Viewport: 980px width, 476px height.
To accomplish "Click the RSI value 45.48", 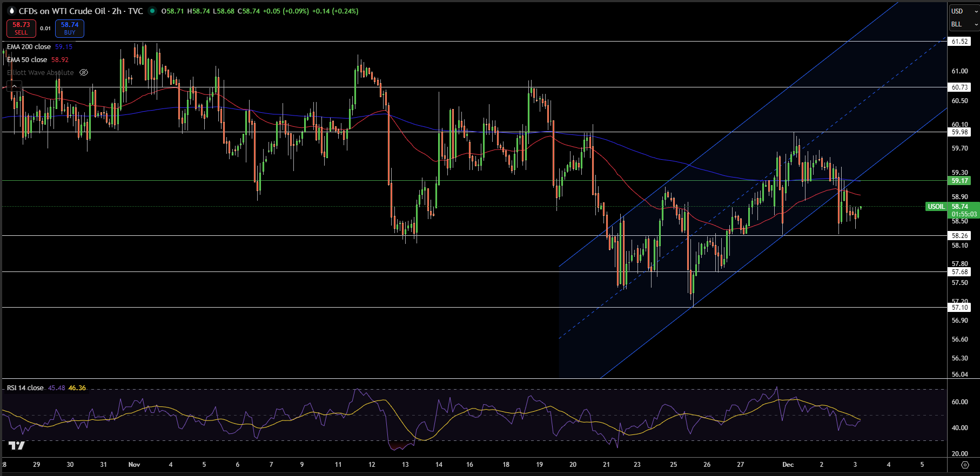I will pyautogui.click(x=57, y=387).
